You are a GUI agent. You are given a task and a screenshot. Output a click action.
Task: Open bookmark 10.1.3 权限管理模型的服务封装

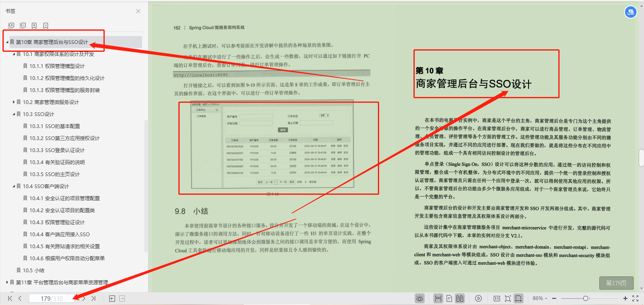65,90
